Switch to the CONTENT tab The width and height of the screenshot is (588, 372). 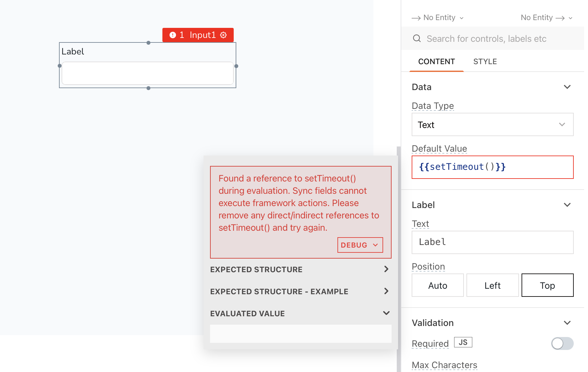(x=436, y=62)
